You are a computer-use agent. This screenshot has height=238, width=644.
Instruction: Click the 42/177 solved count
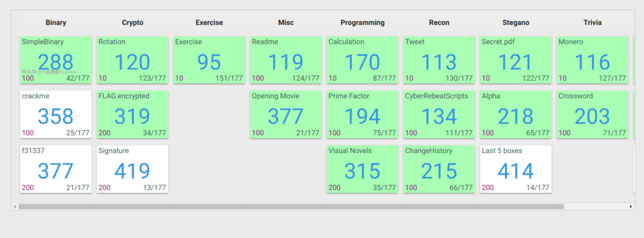(77, 78)
